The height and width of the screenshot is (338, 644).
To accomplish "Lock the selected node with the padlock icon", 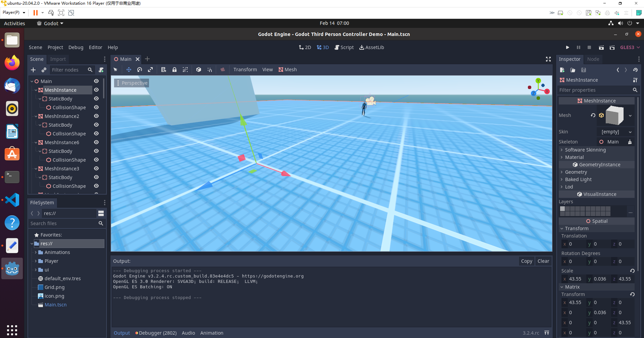I will 174,70.
